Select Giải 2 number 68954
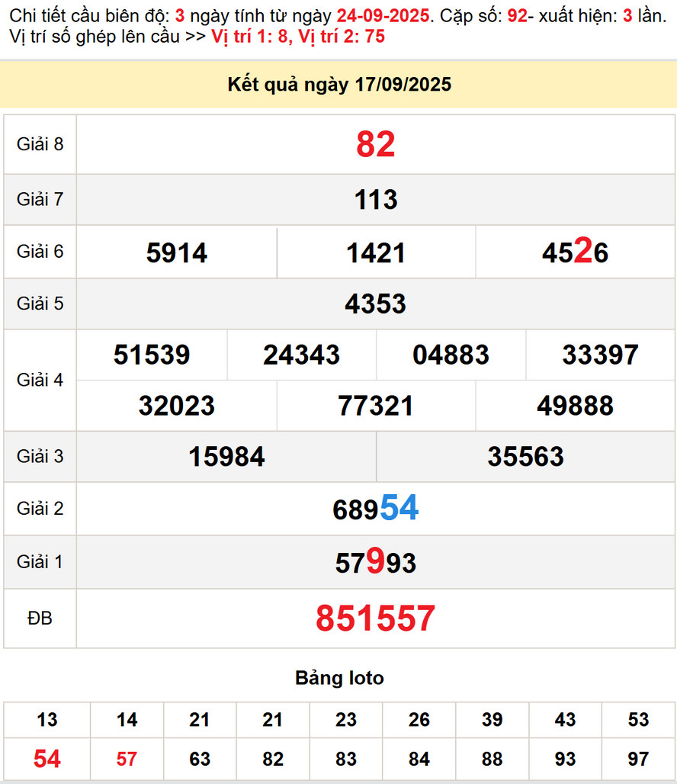The image size is (677, 784). coord(376,508)
